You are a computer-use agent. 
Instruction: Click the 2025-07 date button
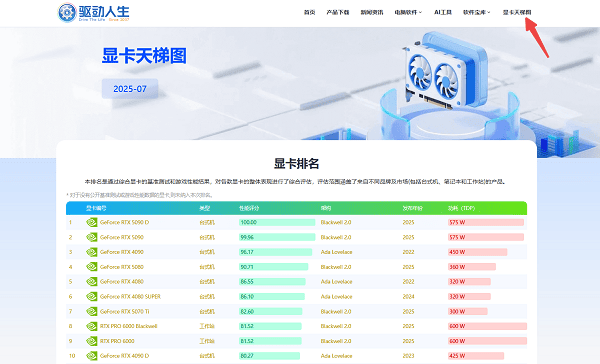(x=130, y=89)
